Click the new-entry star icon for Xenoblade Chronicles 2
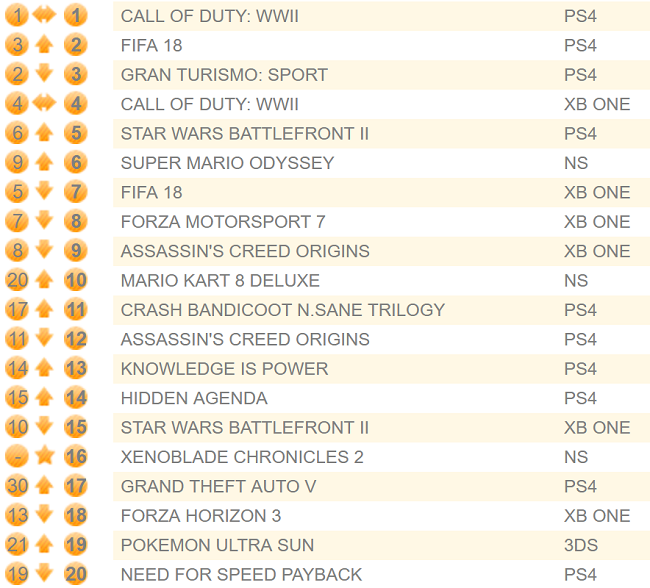 [44, 457]
